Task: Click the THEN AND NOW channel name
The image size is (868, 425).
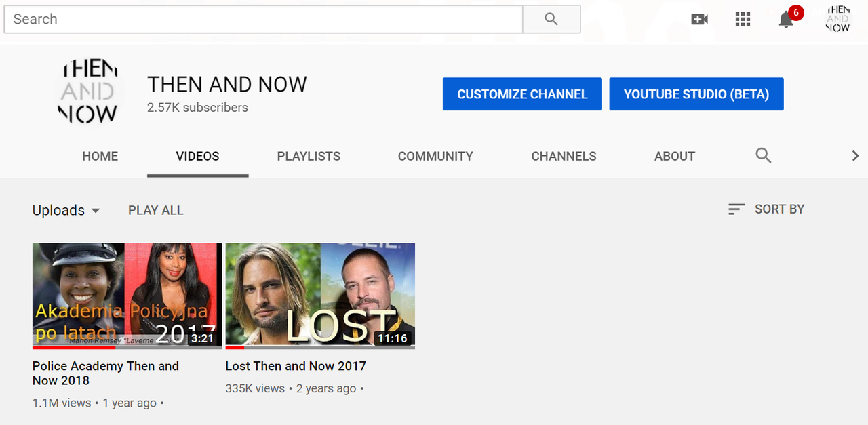Action: click(x=227, y=84)
